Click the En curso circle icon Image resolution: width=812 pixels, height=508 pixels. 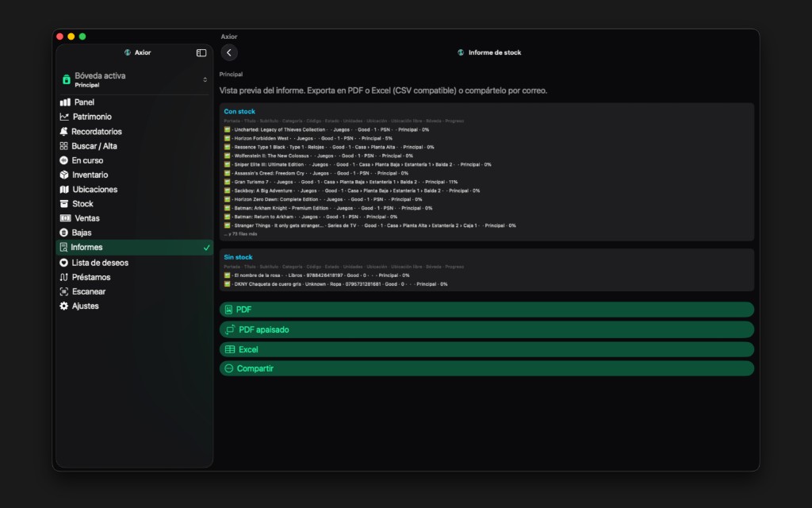tap(63, 160)
